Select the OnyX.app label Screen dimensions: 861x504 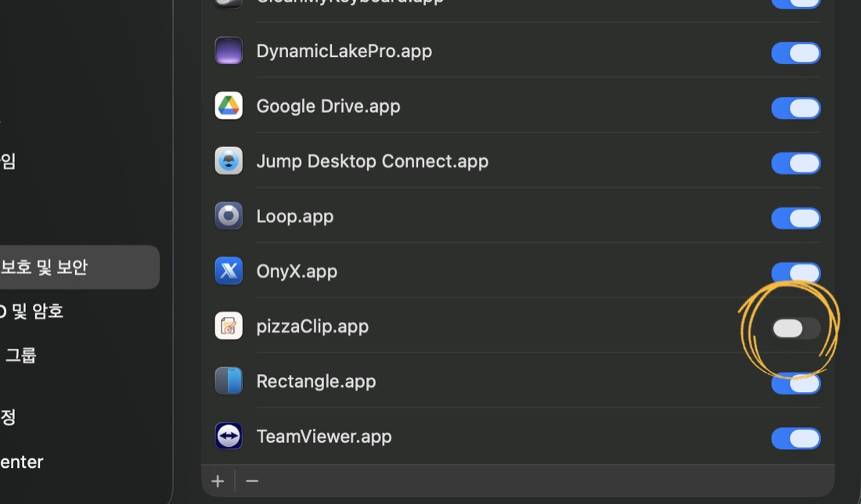coord(297,272)
